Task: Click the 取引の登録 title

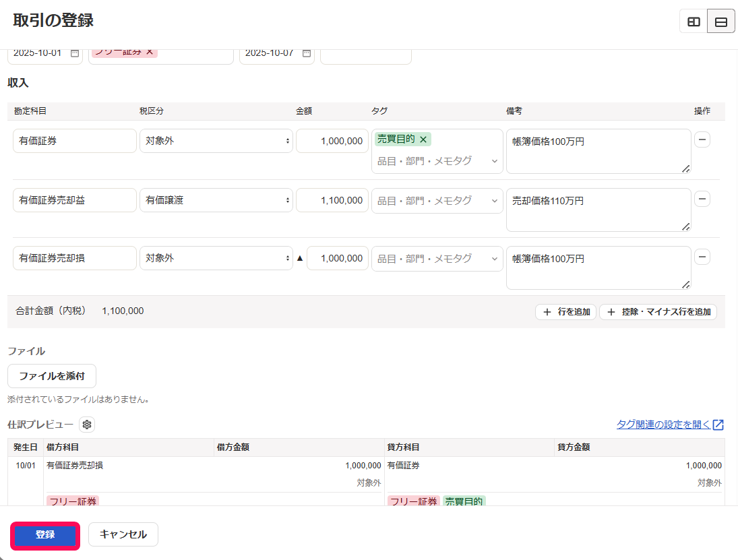Action: [x=53, y=21]
